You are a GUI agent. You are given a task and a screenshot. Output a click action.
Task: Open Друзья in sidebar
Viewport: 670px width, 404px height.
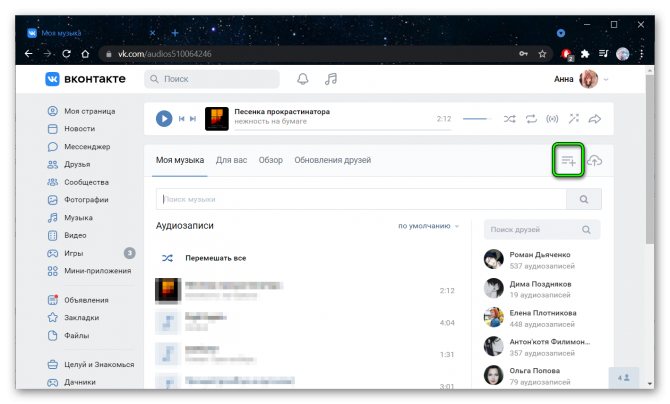(x=69, y=164)
